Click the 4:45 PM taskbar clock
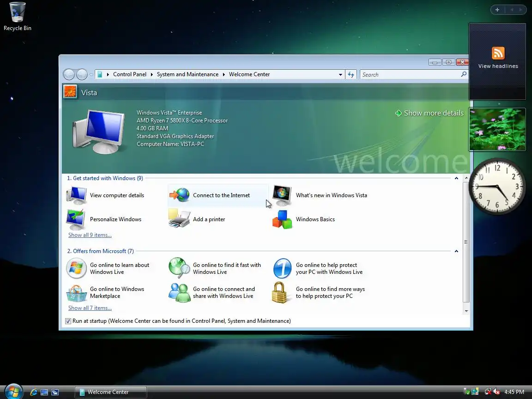This screenshot has width=532, height=399. [x=514, y=392]
